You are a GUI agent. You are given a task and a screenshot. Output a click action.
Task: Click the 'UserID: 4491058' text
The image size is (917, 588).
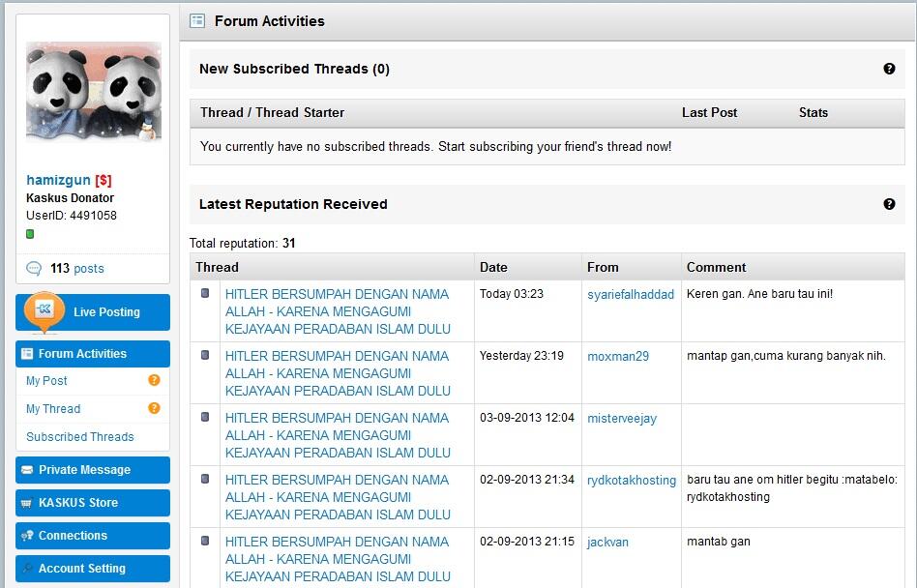click(x=72, y=216)
